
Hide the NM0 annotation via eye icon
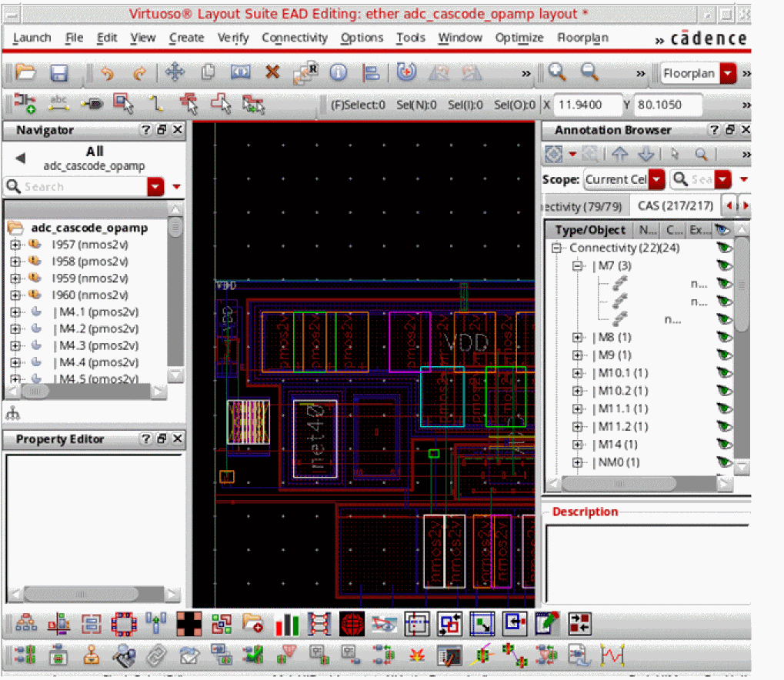723,462
